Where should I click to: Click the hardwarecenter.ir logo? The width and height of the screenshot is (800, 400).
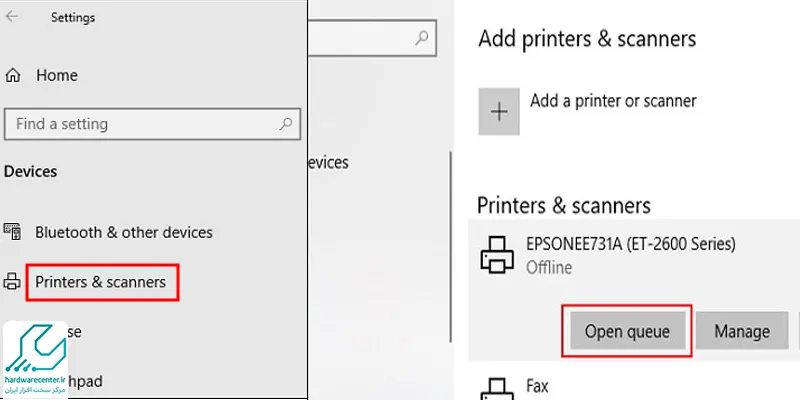(x=36, y=360)
